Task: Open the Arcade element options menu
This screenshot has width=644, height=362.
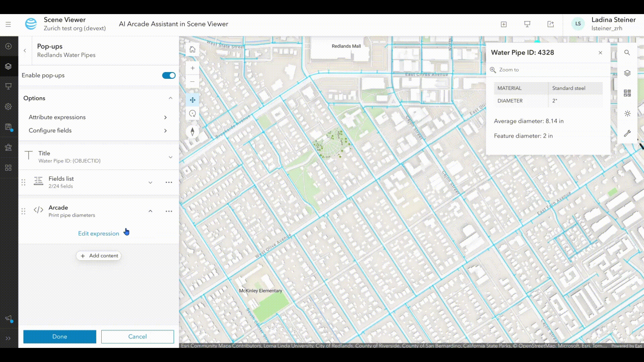Action: click(169, 211)
